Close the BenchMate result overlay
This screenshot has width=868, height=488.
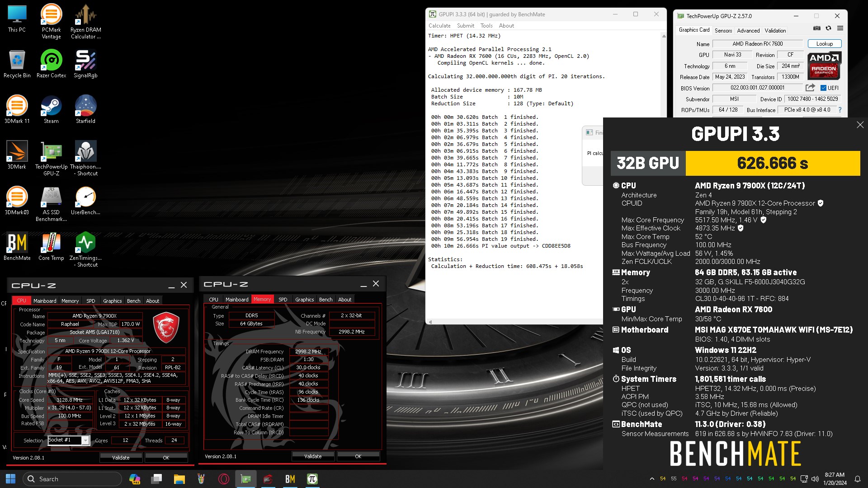(860, 125)
